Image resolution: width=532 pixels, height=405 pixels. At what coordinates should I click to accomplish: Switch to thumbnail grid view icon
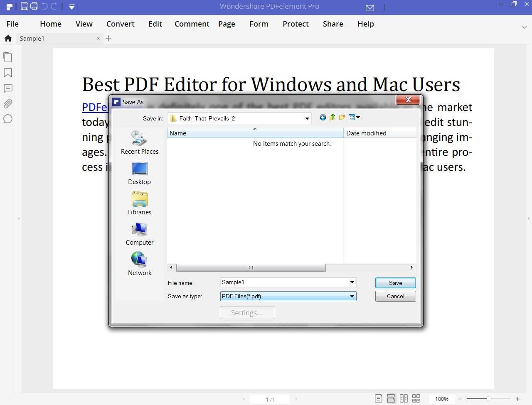[x=416, y=398]
